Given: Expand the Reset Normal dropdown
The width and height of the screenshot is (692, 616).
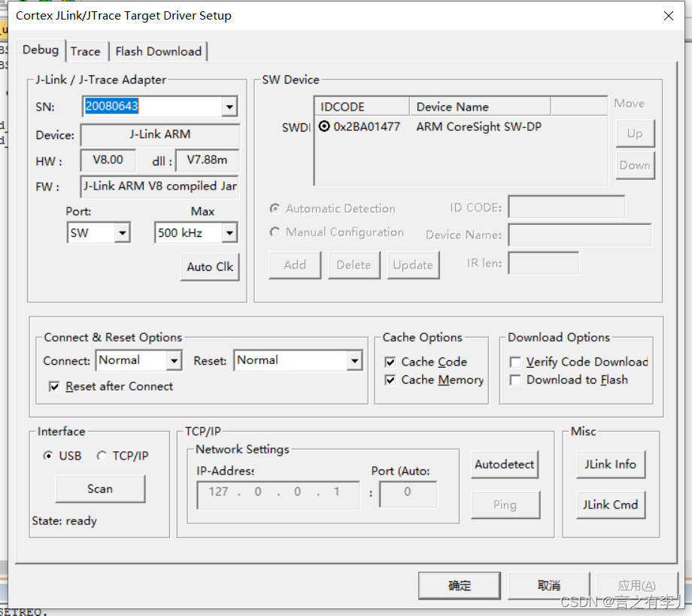Looking at the screenshot, I should 354,360.
